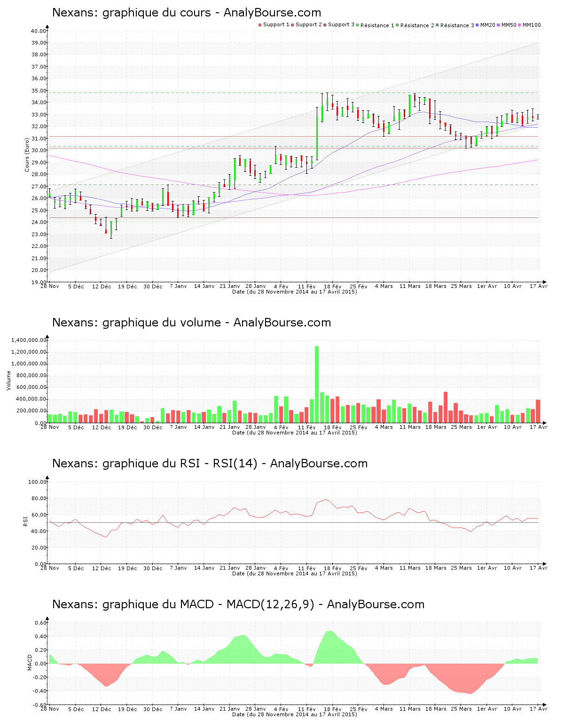Click the 'RSI' y-axis title
This screenshot has width=564, height=728.
click(x=26, y=521)
